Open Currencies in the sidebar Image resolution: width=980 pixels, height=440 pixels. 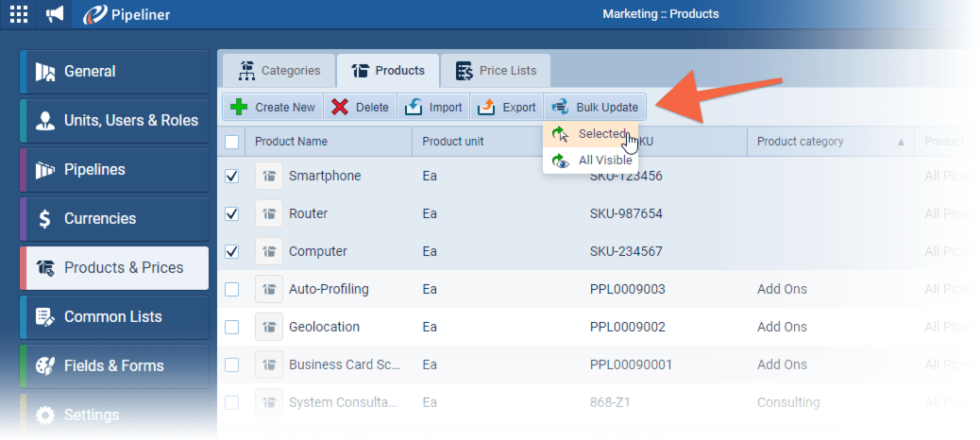(113, 219)
